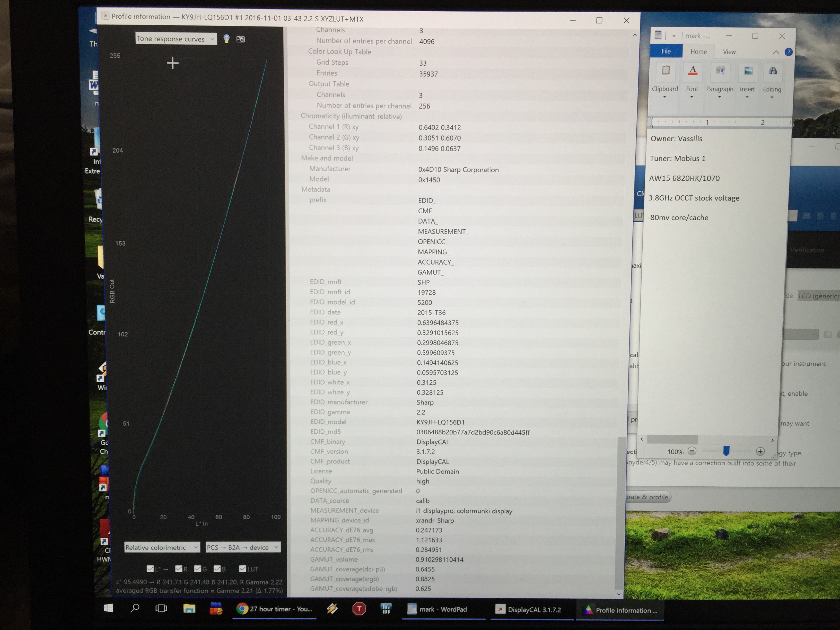Toggle the L* curve checkbox

[150, 568]
